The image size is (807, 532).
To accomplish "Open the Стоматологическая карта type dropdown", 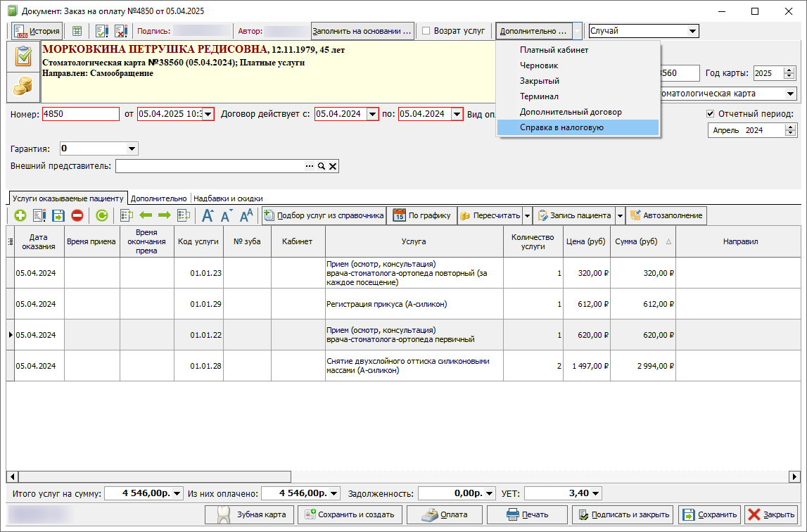I will (791, 94).
